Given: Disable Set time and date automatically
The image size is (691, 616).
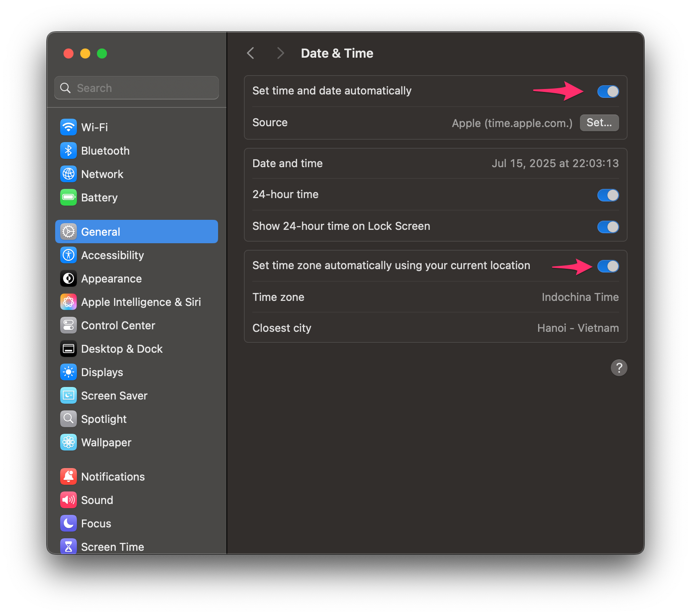Looking at the screenshot, I should click(x=608, y=92).
